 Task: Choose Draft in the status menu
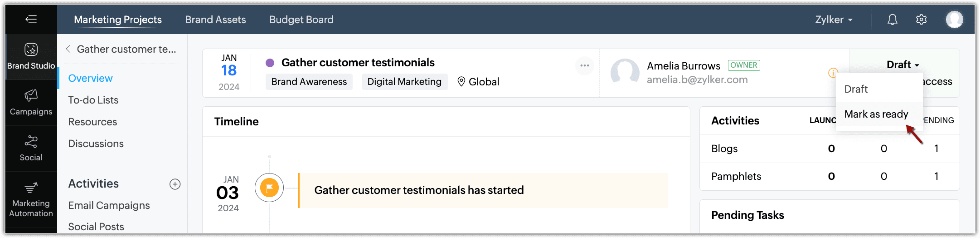pyautogui.click(x=856, y=89)
